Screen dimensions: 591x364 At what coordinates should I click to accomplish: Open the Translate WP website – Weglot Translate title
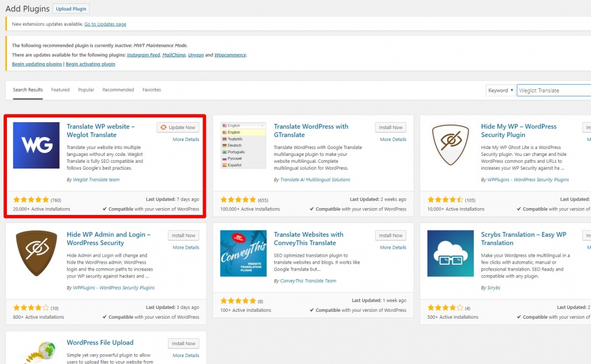(x=100, y=131)
